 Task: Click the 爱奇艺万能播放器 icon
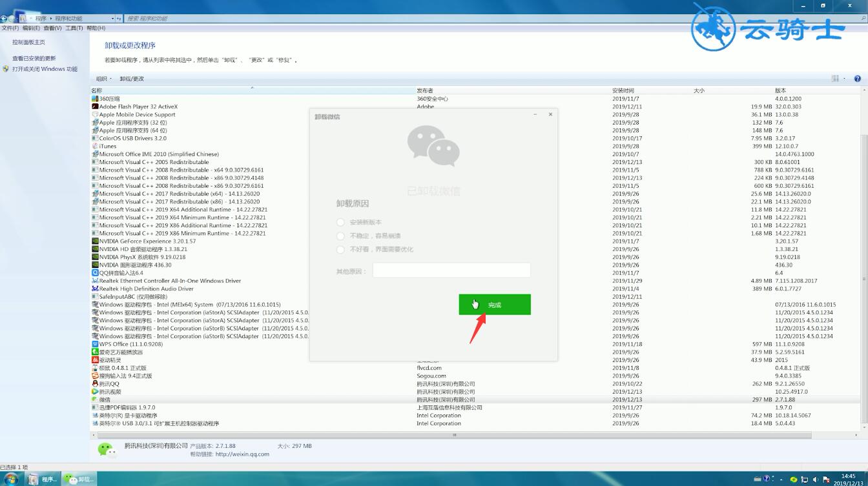[x=95, y=352]
